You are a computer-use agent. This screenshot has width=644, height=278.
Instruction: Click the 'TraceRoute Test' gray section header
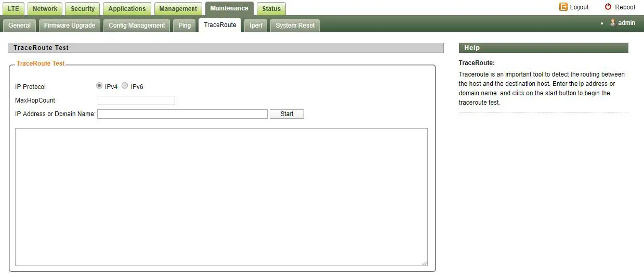(226, 48)
